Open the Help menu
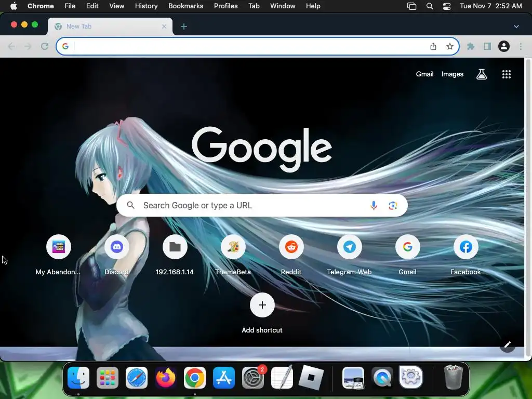532x399 pixels. click(313, 6)
